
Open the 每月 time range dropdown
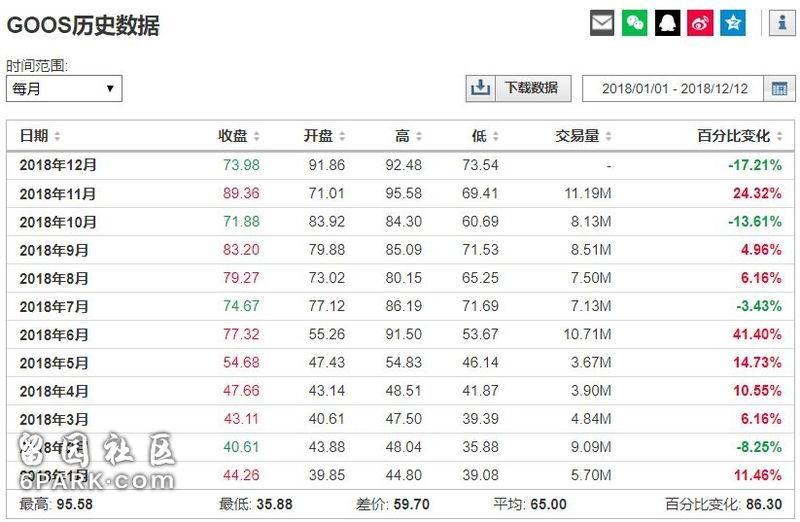click(64, 89)
